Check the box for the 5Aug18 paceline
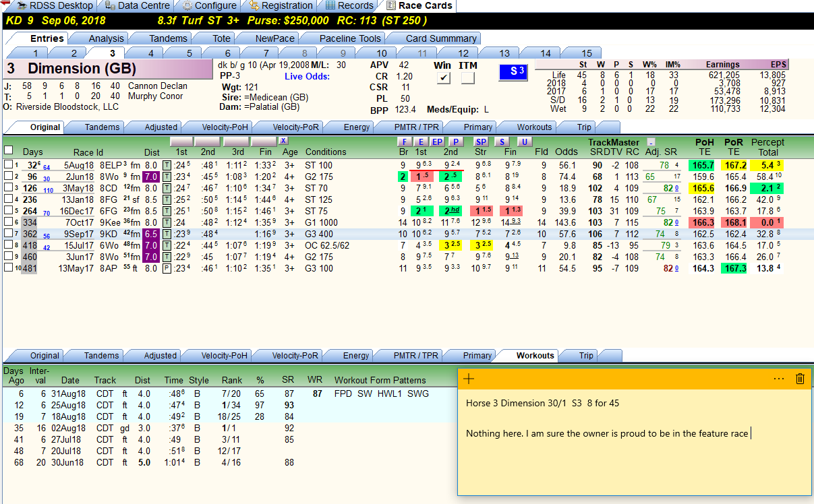This screenshot has height=504, width=814. tap(7, 165)
